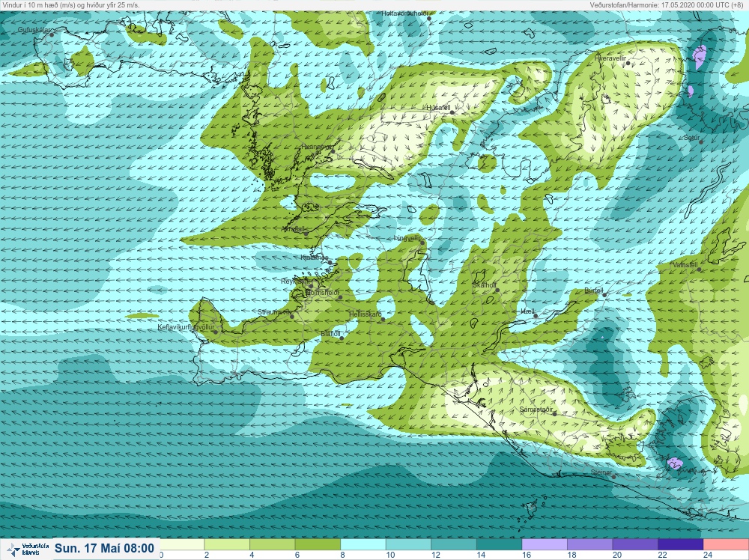Viewport: 749px width, 560px height.
Task: Click the Búrfell station label
Action: 594,290
